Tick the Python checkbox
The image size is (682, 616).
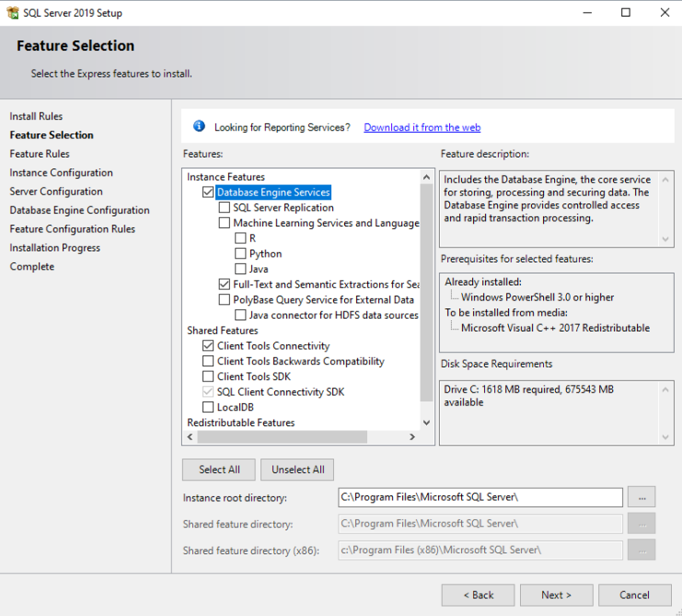pyautogui.click(x=240, y=253)
